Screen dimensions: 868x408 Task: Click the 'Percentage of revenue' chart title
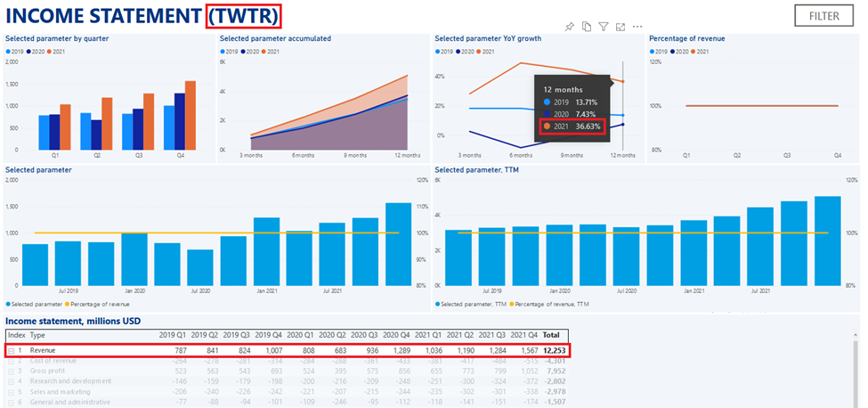pyautogui.click(x=687, y=39)
